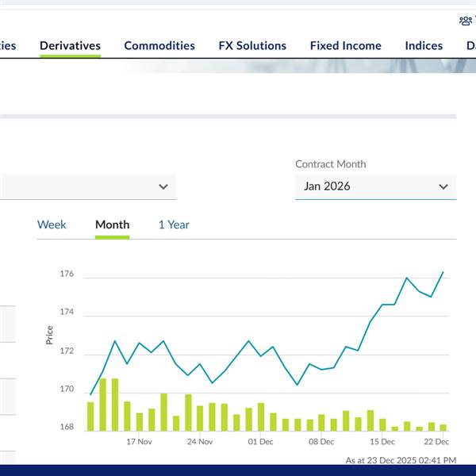Click the volume bar above 17 Nov label
The width and height of the screenshot is (476, 476).
click(x=140, y=422)
